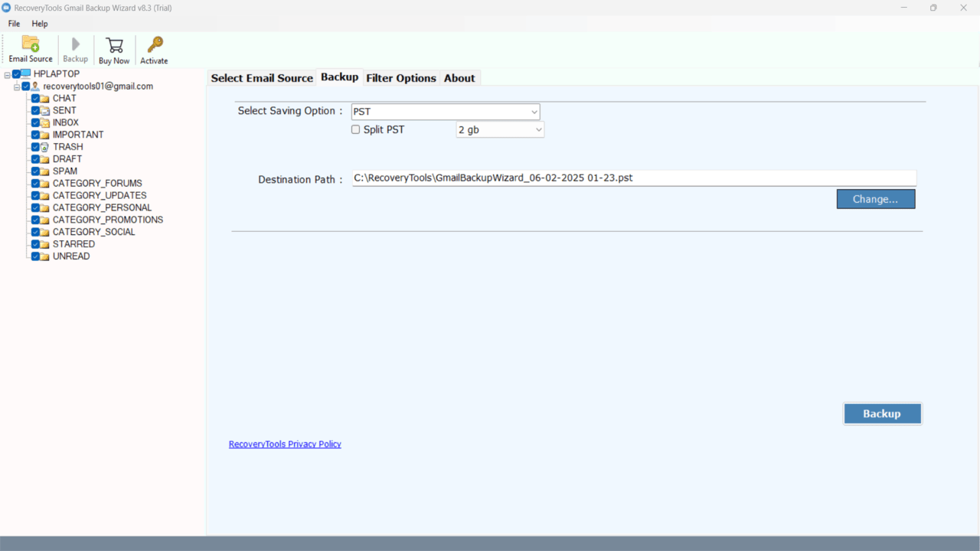Uncheck the INBOX folder checkbox
This screenshot has width=980, height=551.
35,123
